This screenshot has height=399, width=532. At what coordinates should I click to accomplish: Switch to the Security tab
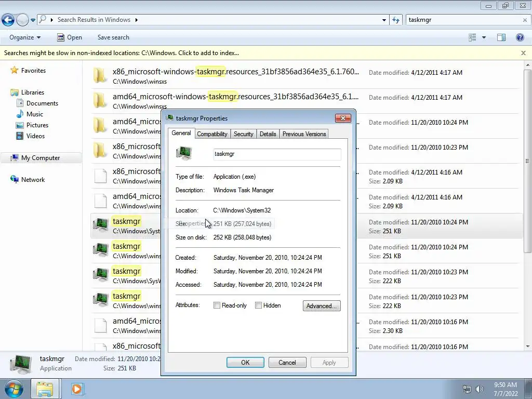click(243, 134)
